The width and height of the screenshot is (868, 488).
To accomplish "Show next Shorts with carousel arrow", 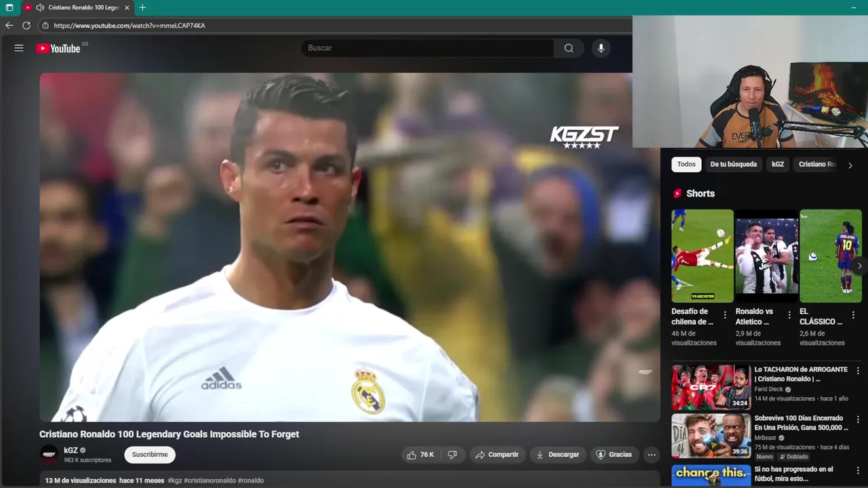I will pyautogui.click(x=859, y=266).
